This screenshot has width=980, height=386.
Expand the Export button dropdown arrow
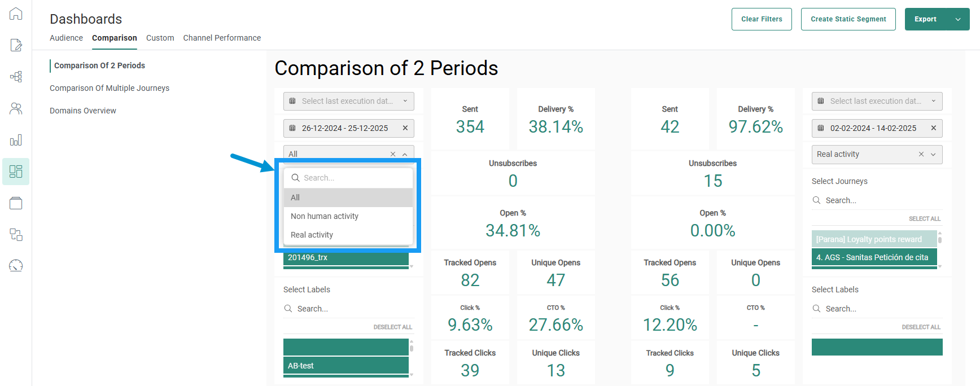[x=957, y=19]
